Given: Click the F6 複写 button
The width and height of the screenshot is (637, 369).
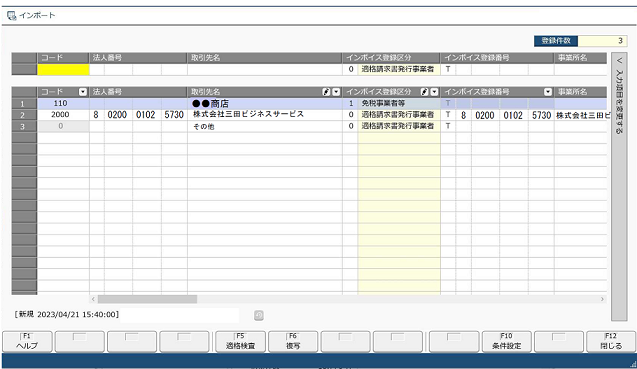Looking at the screenshot, I should coord(293,341).
